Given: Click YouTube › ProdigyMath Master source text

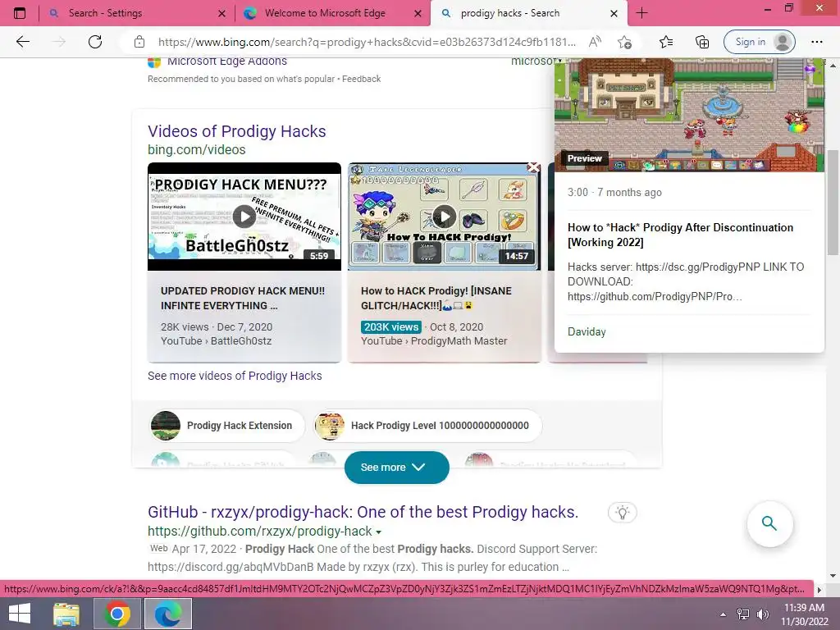Looking at the screenshot, I should coord(434,341).
